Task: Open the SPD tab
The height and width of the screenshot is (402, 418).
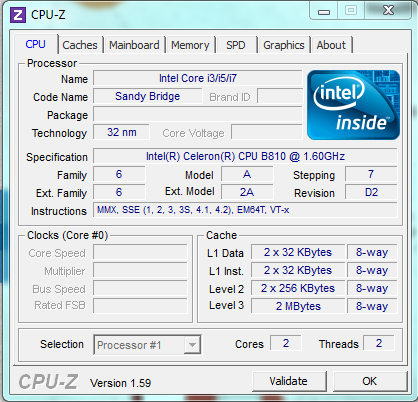Action: pos(236,45)
